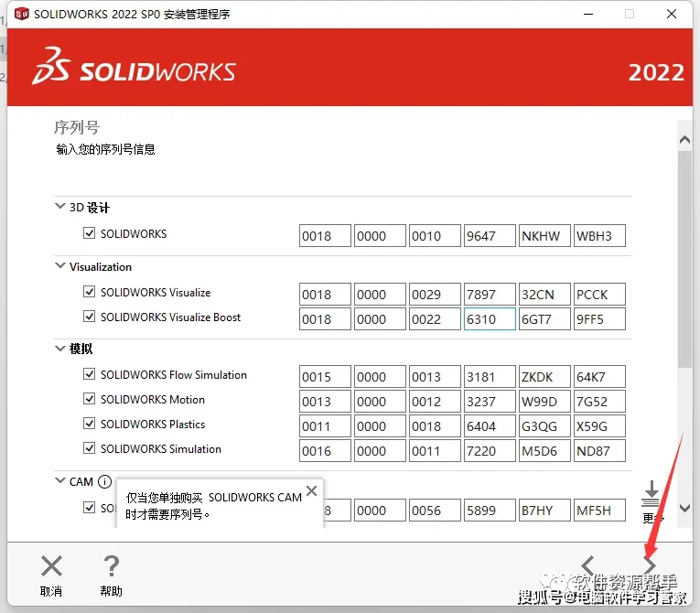
Task: Click Visualize serial field 0029
Action: click(x=435, y=295)
